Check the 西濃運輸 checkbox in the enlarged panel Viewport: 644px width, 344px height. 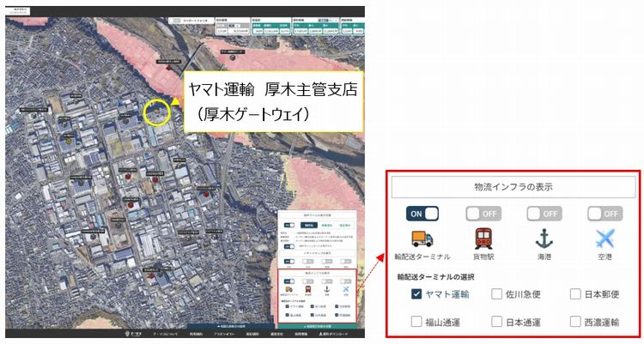(x=575, y=322)
